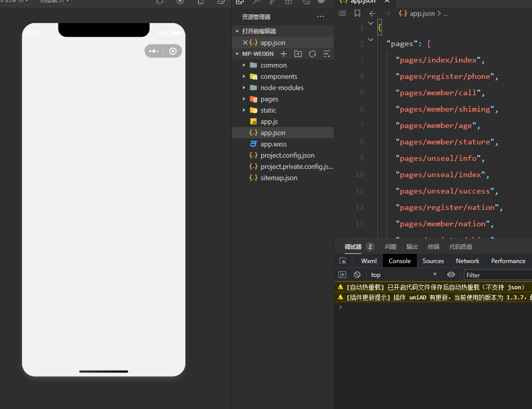Toggle the console sidebar panel
The height and width of the screenshot is (409, 532).
pos(343,275)
